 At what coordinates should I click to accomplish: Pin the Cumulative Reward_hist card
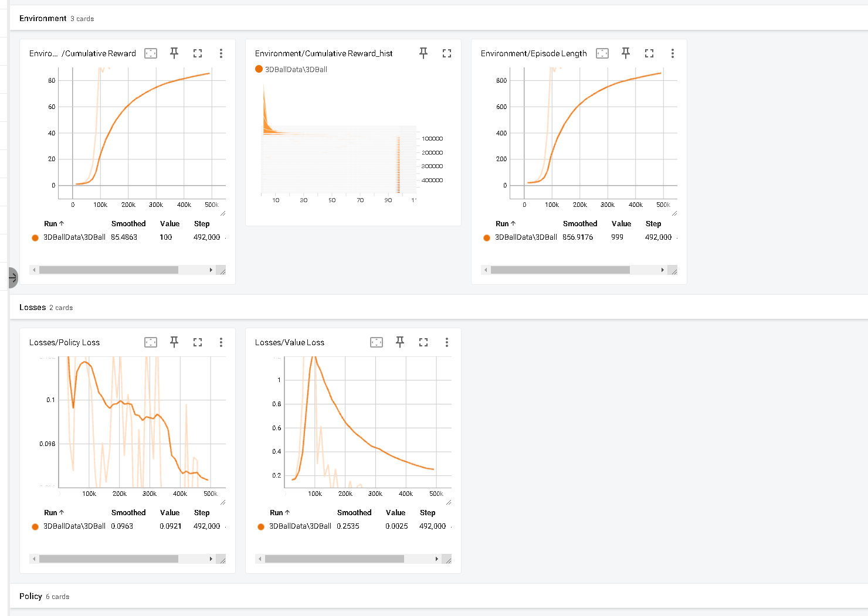point(423,53)
